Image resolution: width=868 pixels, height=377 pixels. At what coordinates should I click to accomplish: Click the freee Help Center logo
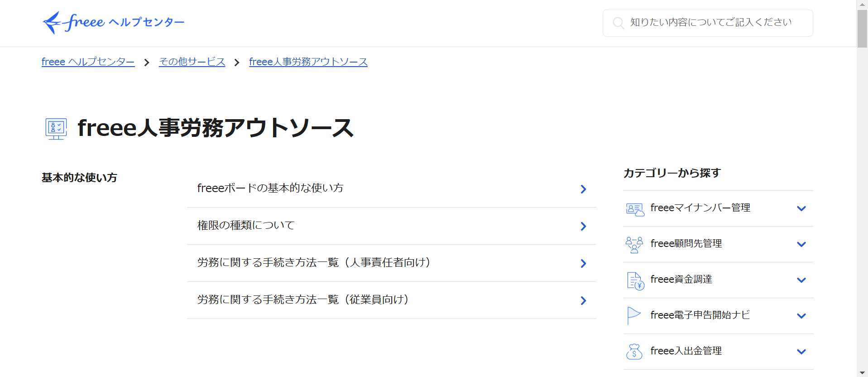tap(113, 22)
